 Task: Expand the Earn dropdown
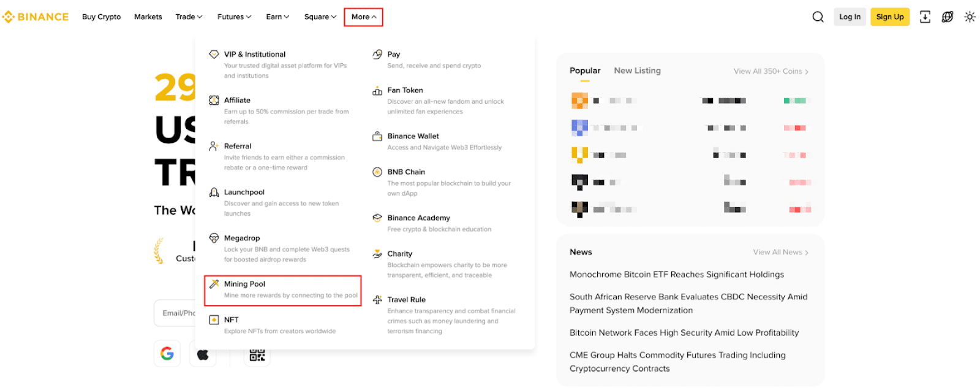coord(277,17)
